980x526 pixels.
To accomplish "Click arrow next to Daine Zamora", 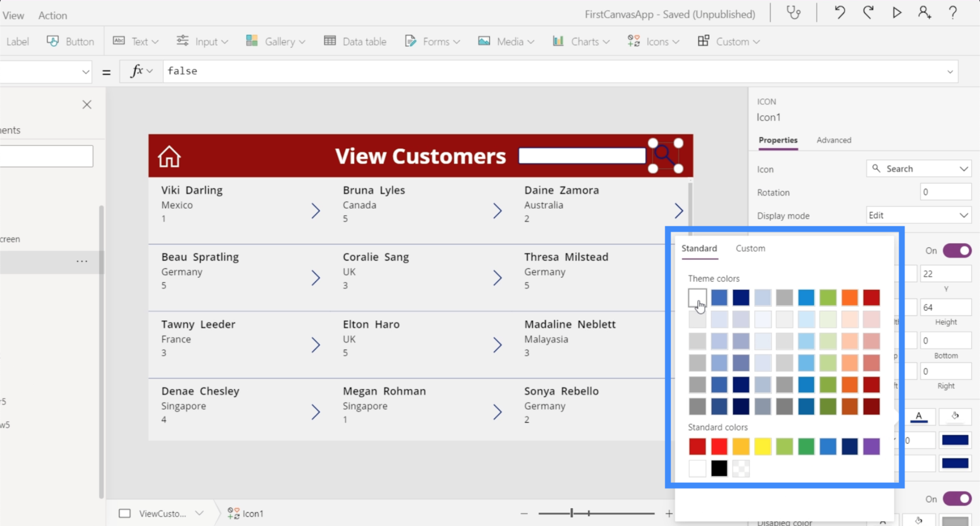I will point(678,211).
